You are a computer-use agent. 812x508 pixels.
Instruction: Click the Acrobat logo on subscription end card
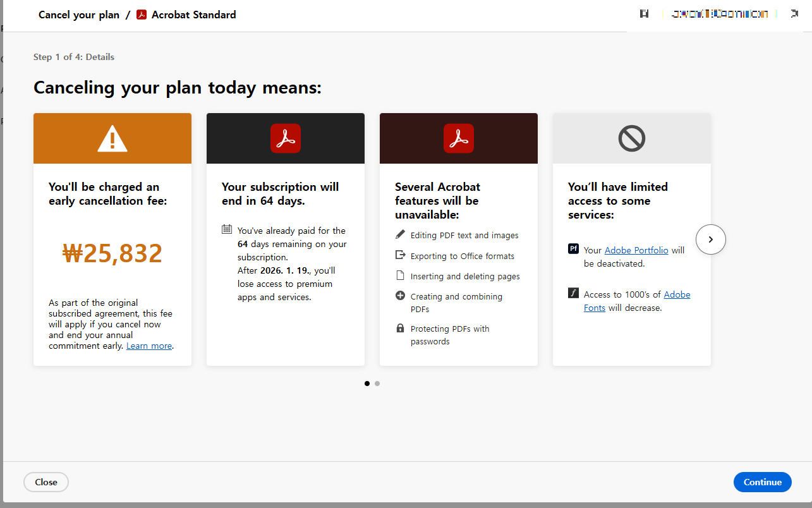286,138
